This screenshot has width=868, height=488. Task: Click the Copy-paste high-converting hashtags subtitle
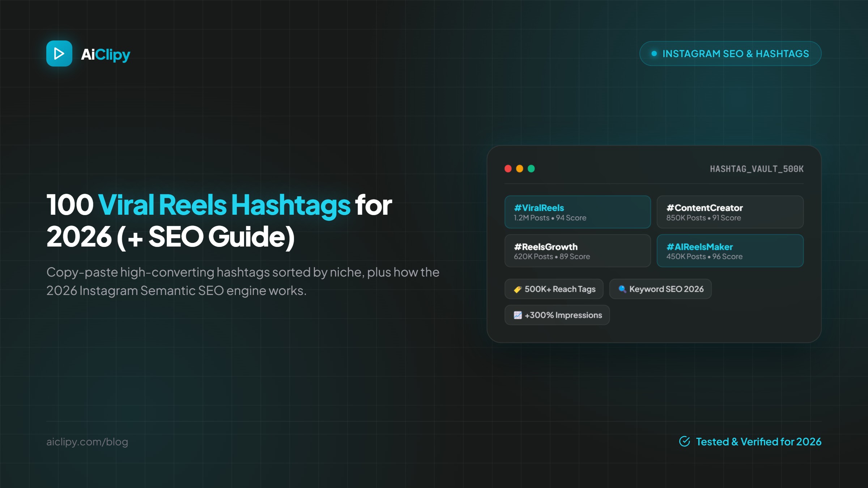243,281
